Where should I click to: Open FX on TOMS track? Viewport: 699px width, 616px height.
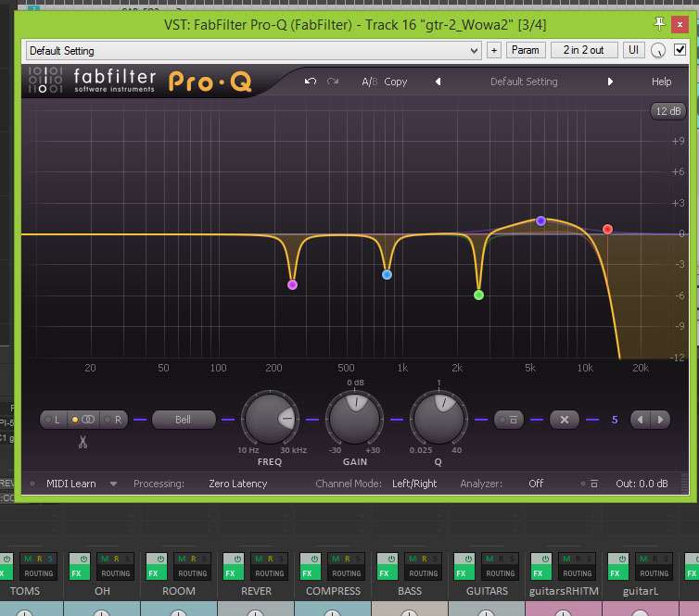(x=6, y=573)
